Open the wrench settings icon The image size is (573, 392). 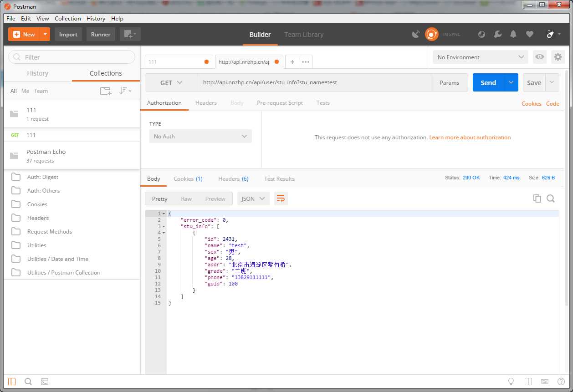[x=497, y=34]
